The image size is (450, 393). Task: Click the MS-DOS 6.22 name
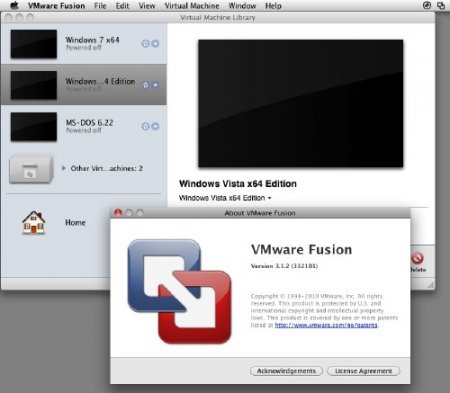(x=89, y=123)
